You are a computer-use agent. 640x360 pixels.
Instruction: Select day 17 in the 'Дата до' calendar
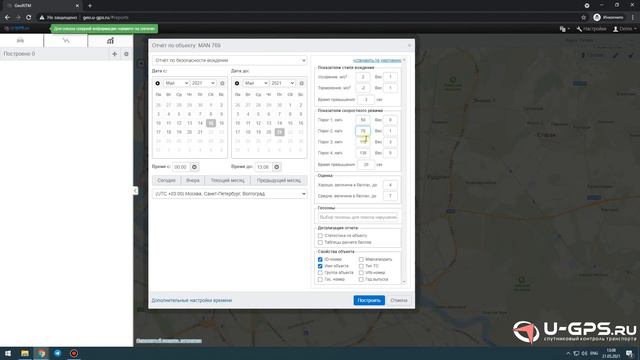pos(238,132)
